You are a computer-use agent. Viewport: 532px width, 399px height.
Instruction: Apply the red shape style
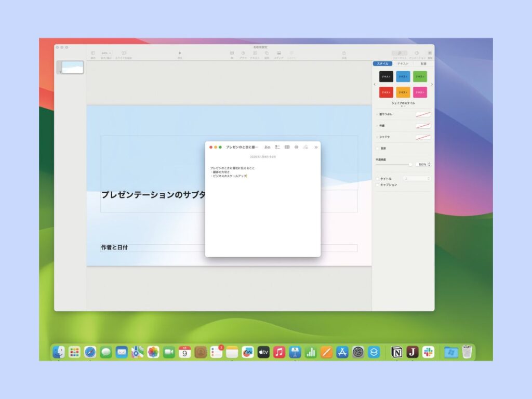(x=386, y=92)
